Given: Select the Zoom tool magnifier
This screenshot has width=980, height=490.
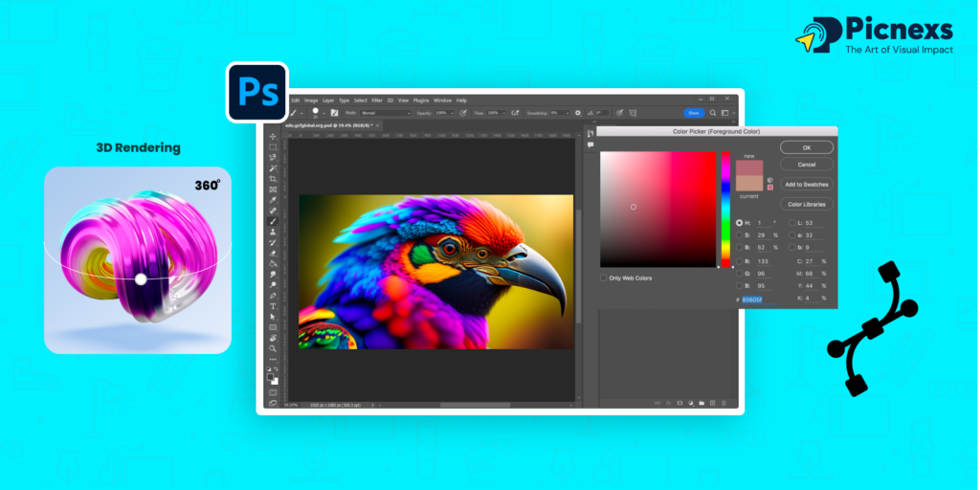Looking at the screenshot, I should click(273, 348).
